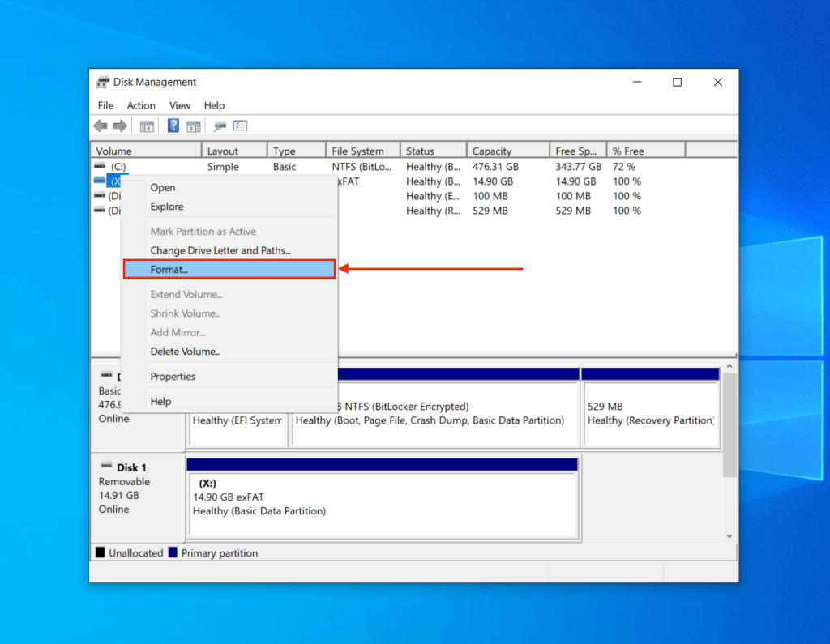The width and height of the screenshot is (830, 644).
Task: Open the View menu
Action: [x=179, y=105]
